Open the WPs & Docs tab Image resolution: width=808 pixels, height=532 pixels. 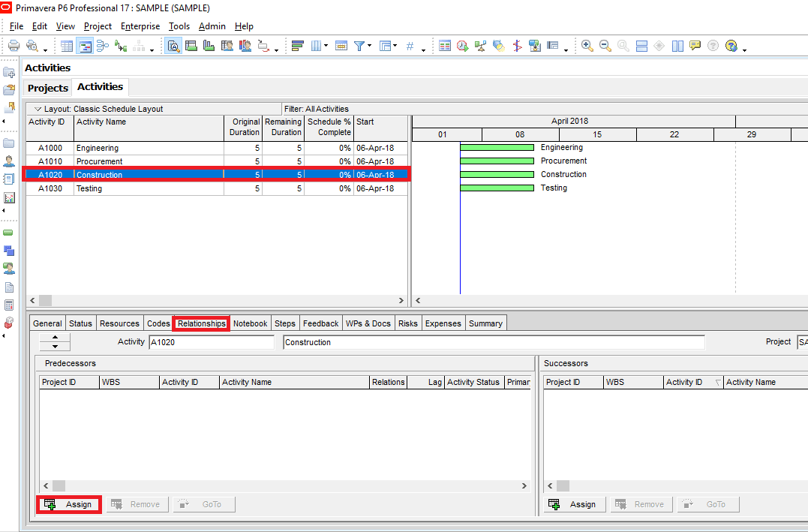368,323
